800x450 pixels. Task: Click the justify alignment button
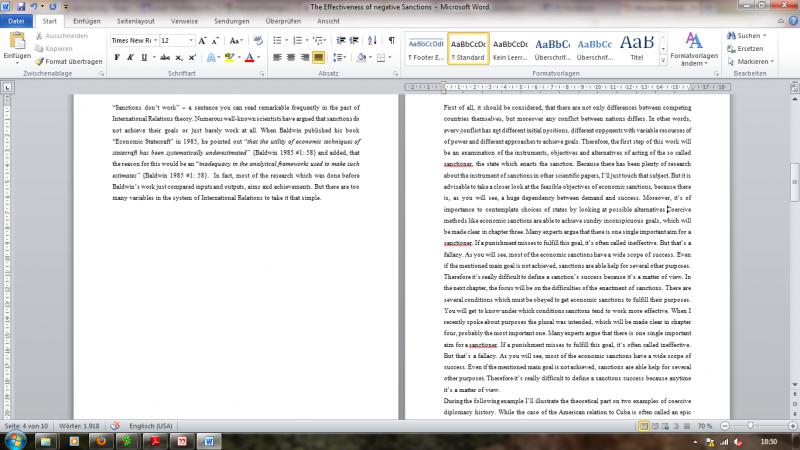317,57
